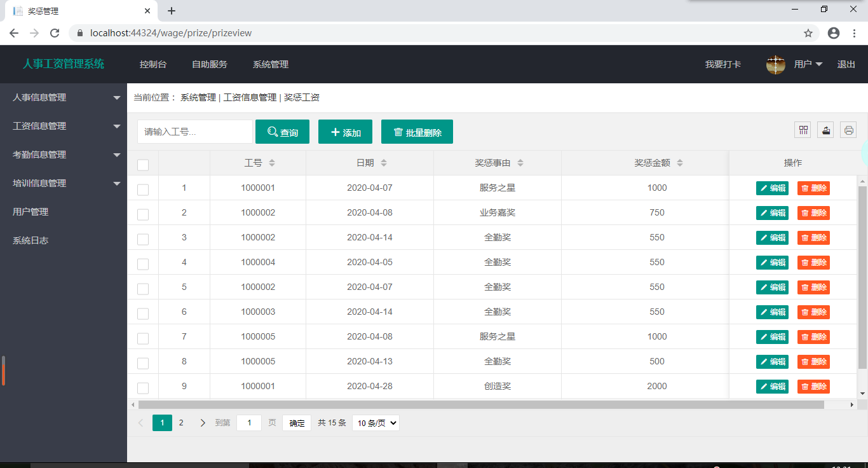Open a new browser tab
Viewport: 868px width, 468px height.
[x=171, y=11]
